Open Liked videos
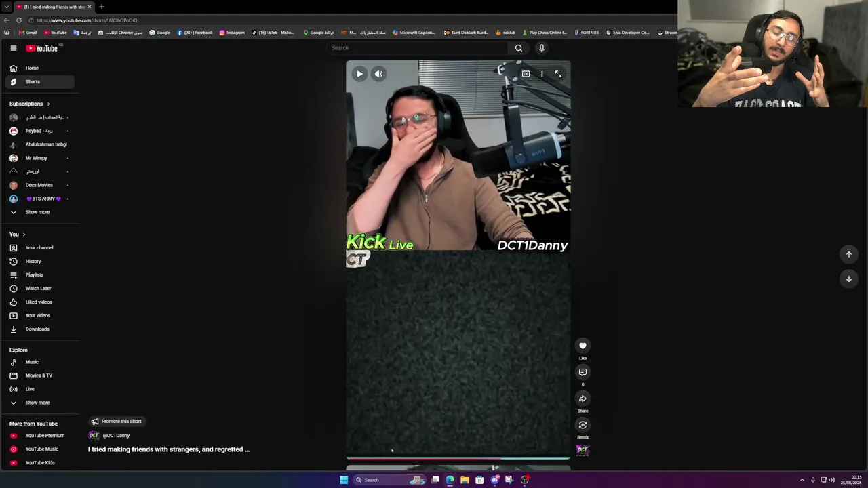868x488 pixels. point(40,302)
